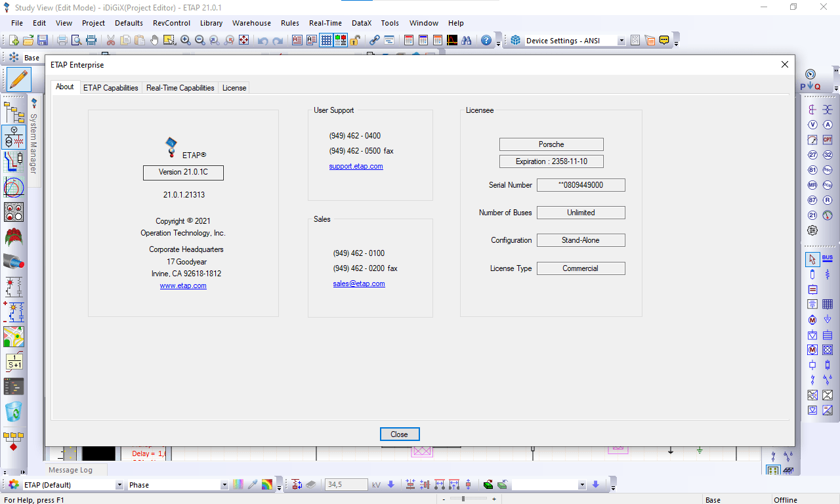Select the pointer arrow tool

(812, 259)
